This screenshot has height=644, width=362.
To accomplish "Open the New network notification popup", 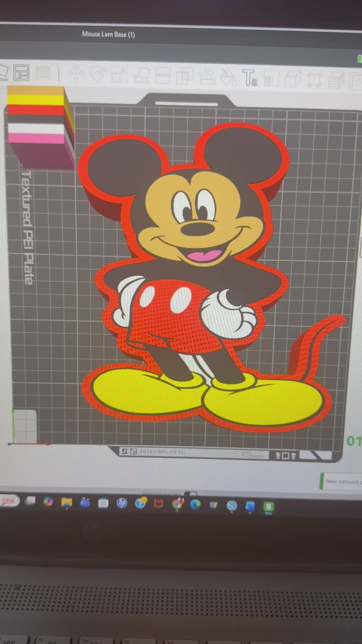I will pos(341,481).
